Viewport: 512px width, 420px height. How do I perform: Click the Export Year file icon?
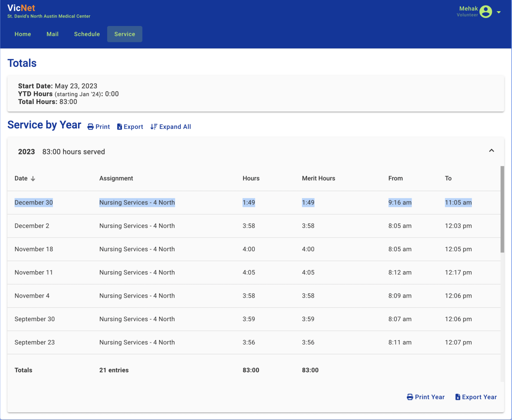pos(458,397)
